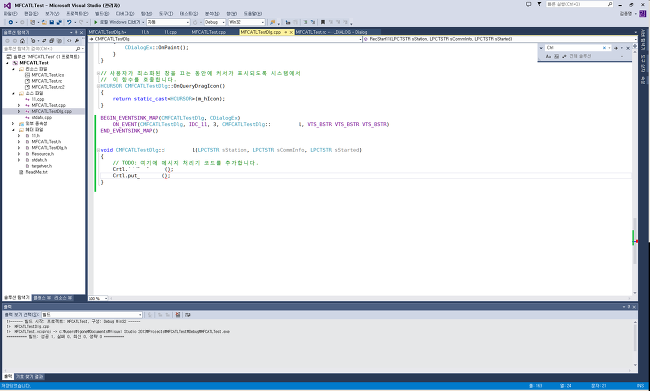Click the Save All toolbar icon
650x391 pixels.
[59, 22]
